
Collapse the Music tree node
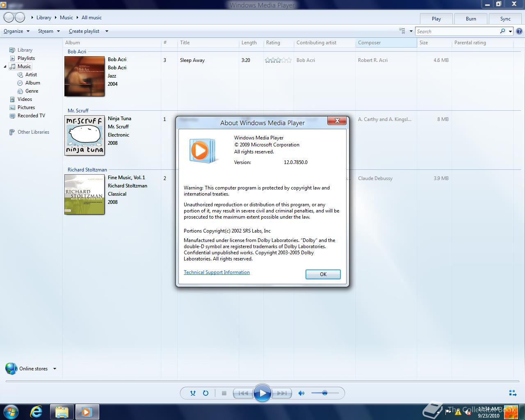(5, 66)
